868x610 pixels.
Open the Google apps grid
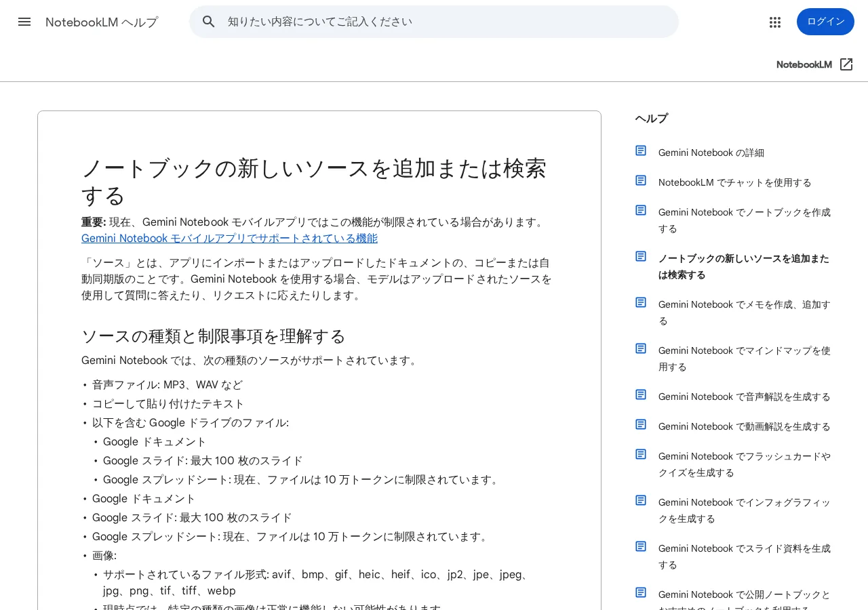coord(775,22)
